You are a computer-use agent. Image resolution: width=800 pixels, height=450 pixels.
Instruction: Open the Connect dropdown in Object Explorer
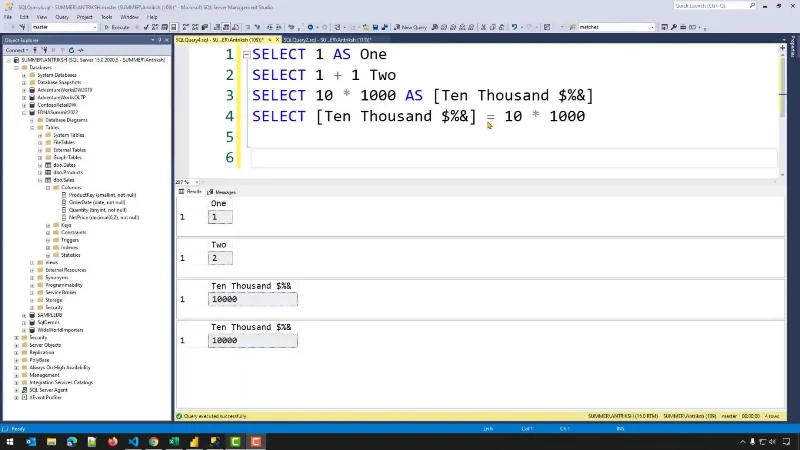(x=17, y=50)
